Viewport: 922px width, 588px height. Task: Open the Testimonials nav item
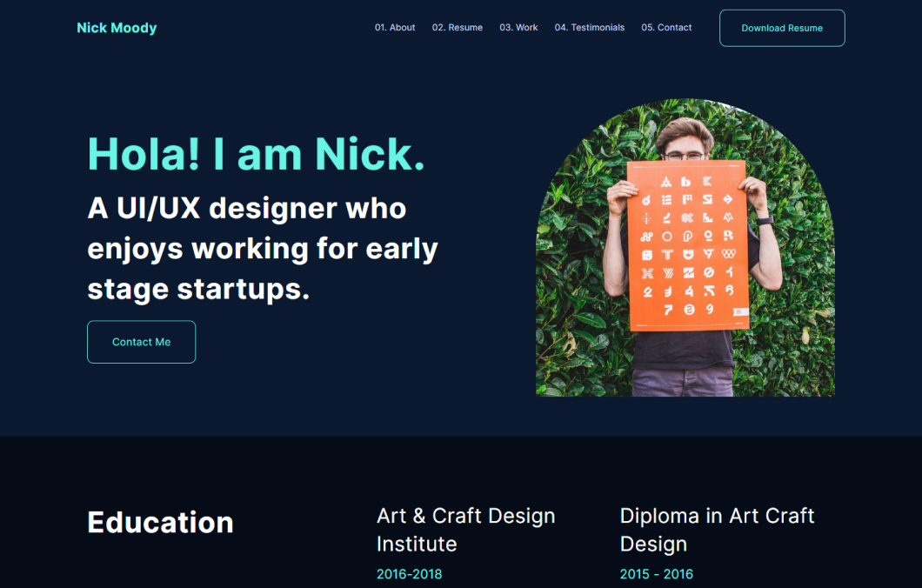click(x=590, y=28)
